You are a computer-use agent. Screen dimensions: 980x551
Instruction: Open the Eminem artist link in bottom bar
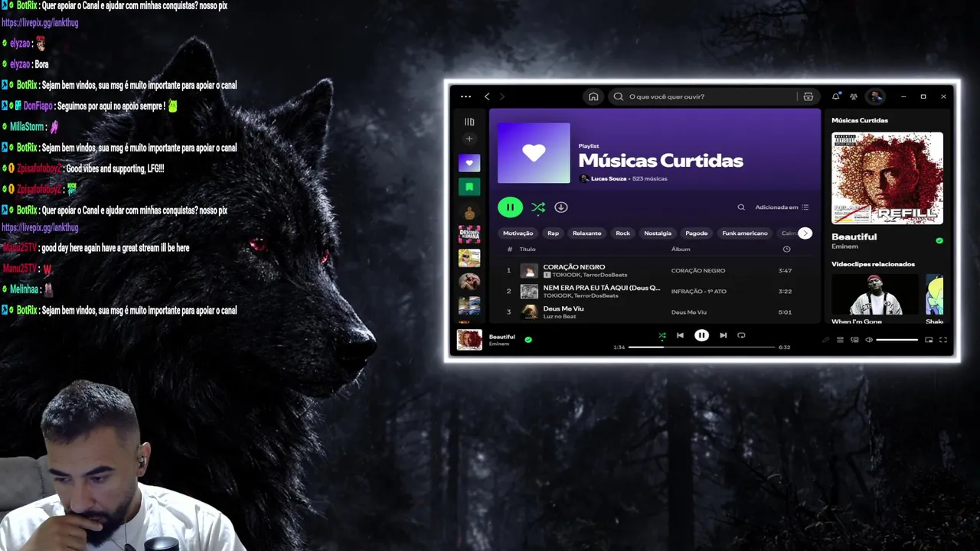[x=499, y=344]
